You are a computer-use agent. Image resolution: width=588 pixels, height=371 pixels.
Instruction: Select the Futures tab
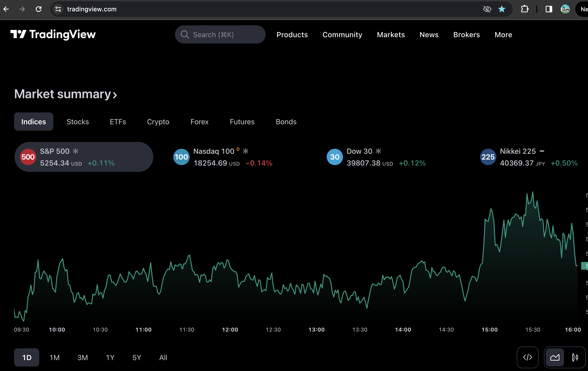(242, 122)
